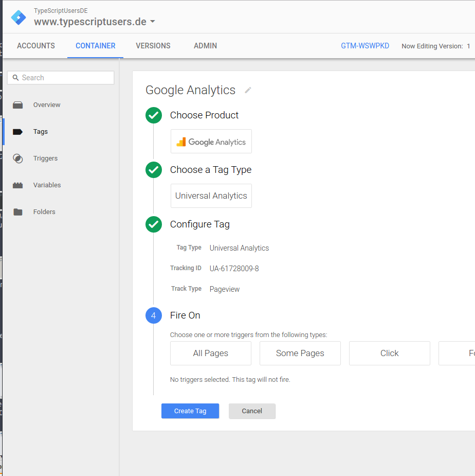Switch to the VERSIONS tab
This screenshot has width=475, height=476.
(153, 46)
